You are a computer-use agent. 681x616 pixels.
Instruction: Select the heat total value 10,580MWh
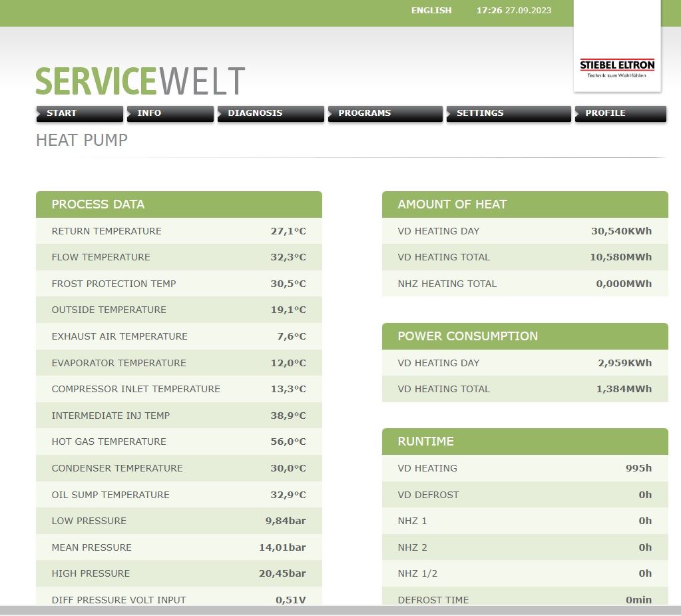[x=621, y=257]
